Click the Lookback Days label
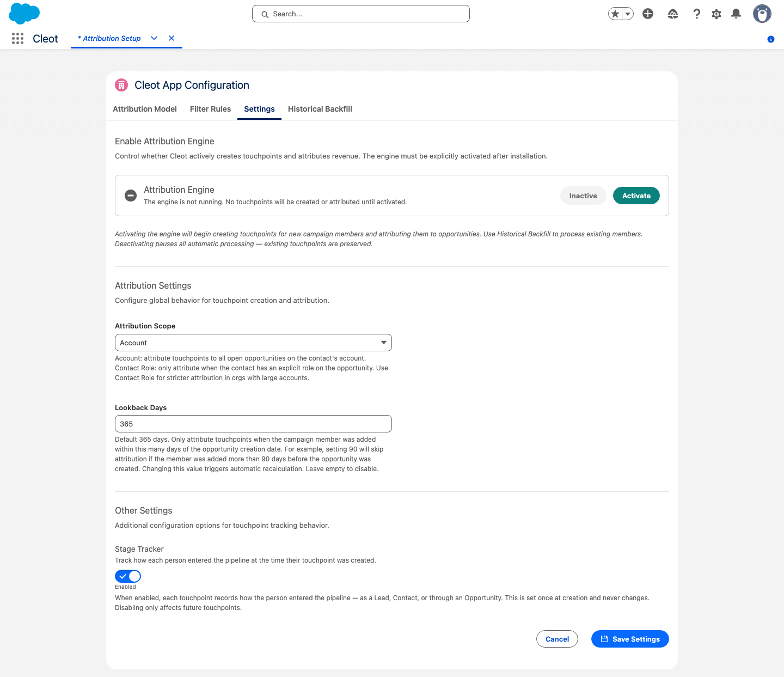Viewport: 784px width, 677px height. [x=141, y=407]
